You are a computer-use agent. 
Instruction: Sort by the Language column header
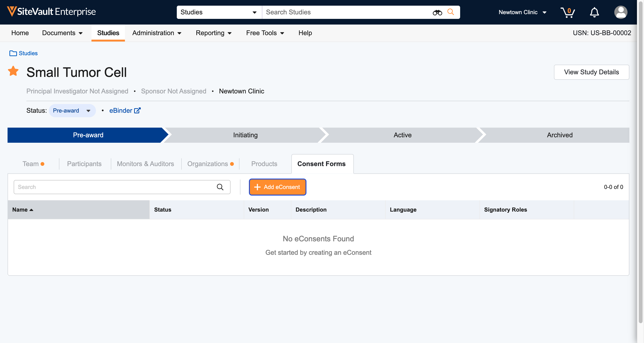pos(432,210)
